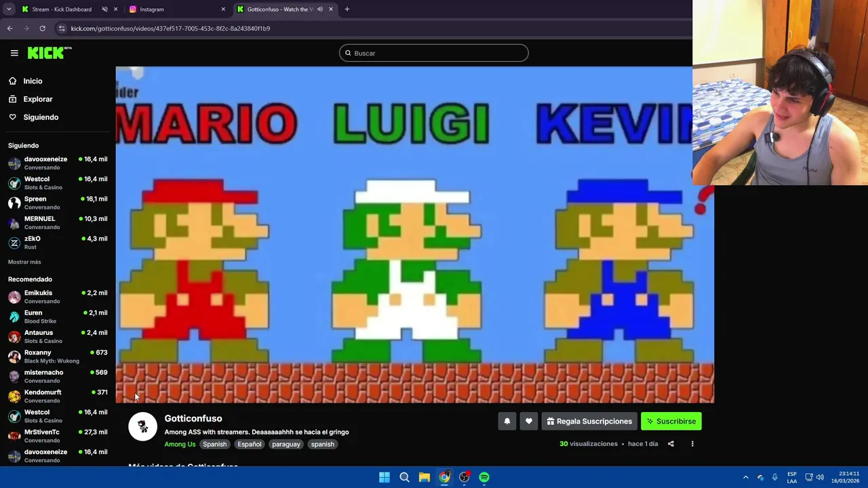Open Antaurus recommended channel
Screen dimensions: 868x488
[58, 336]
